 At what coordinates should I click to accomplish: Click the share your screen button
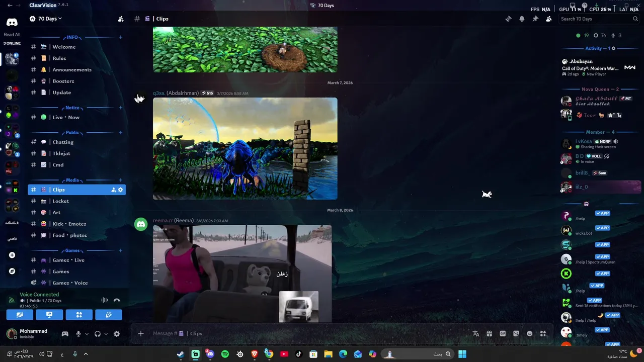(49, 315)
